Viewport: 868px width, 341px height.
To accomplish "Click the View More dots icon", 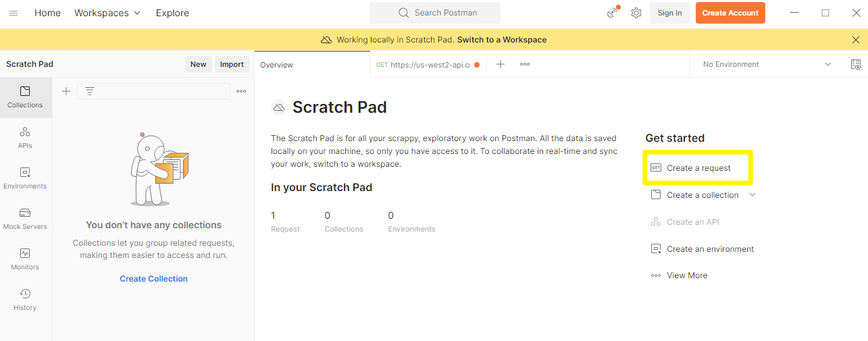I will pos(656,276).
